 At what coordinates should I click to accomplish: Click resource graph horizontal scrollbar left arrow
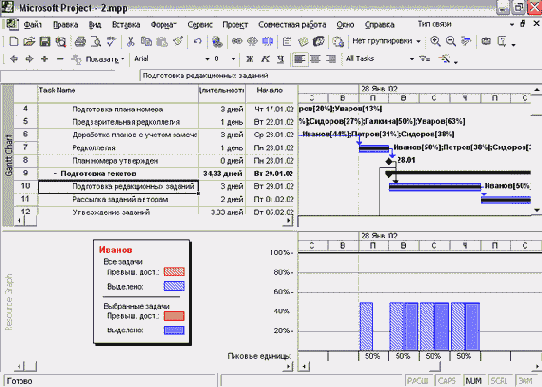304,367
